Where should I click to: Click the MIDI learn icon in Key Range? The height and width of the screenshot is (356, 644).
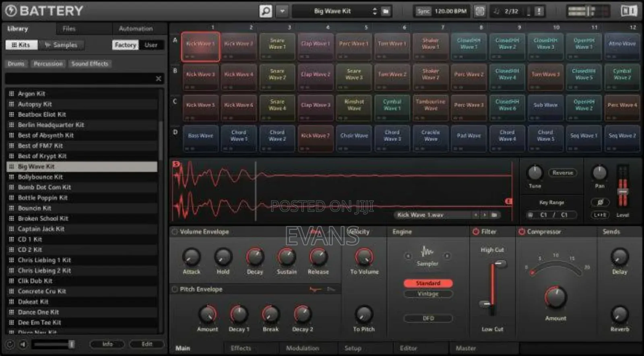(530, 215)
